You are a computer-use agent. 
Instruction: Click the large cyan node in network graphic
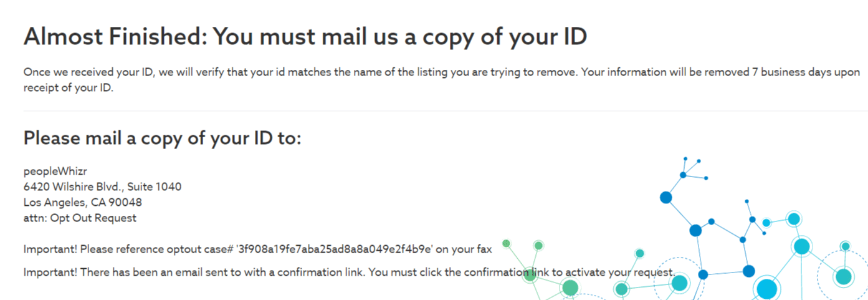[x=767, y=289]
